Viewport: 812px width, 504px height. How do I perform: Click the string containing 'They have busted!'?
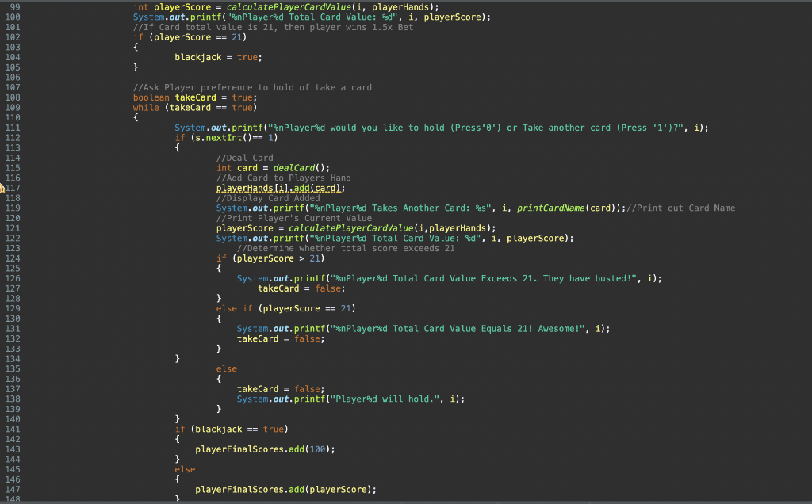(483, 278)
